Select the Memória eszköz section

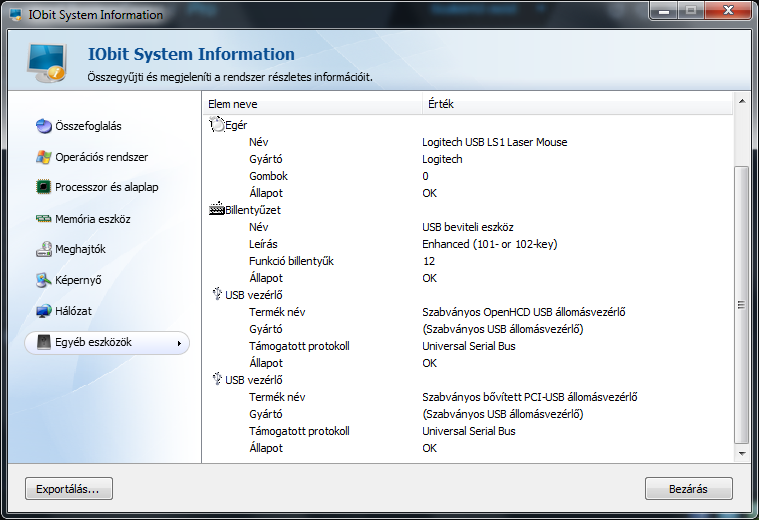93,219
